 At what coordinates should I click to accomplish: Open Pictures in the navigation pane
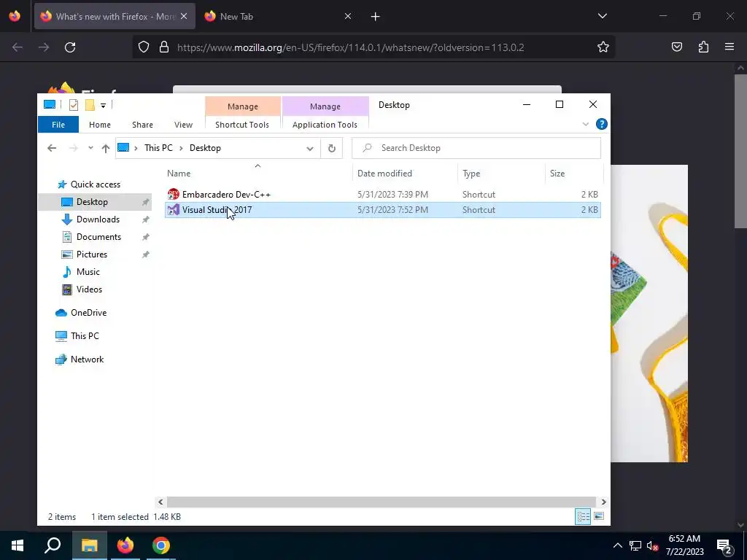coord(91,254)
